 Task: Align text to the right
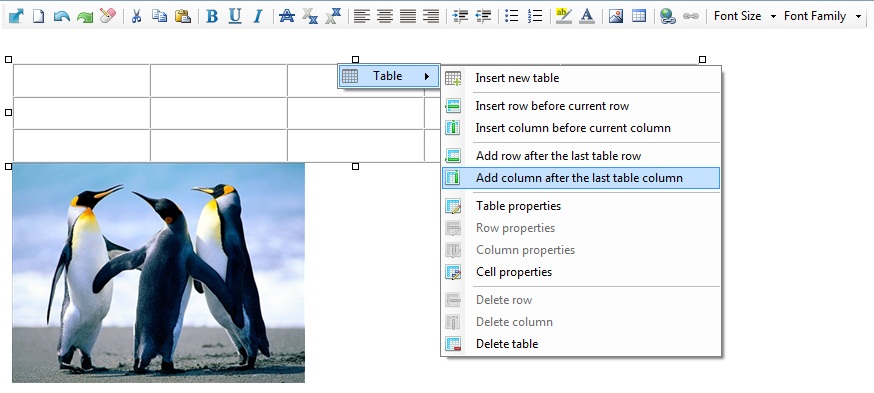click(431, 16)
